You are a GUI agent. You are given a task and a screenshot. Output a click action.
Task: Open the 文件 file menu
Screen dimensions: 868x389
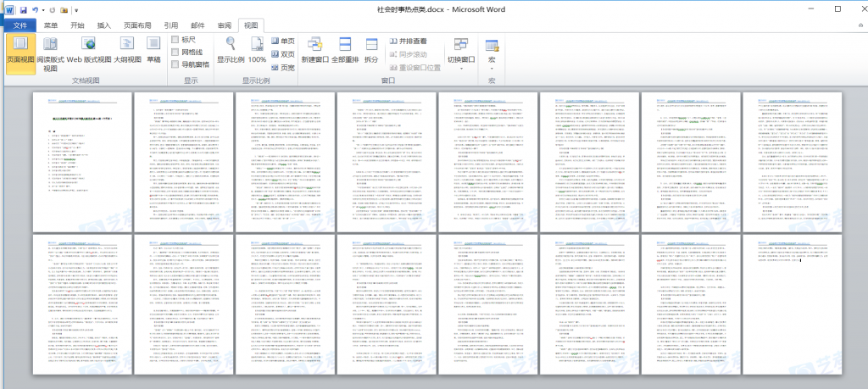point(20,25)
